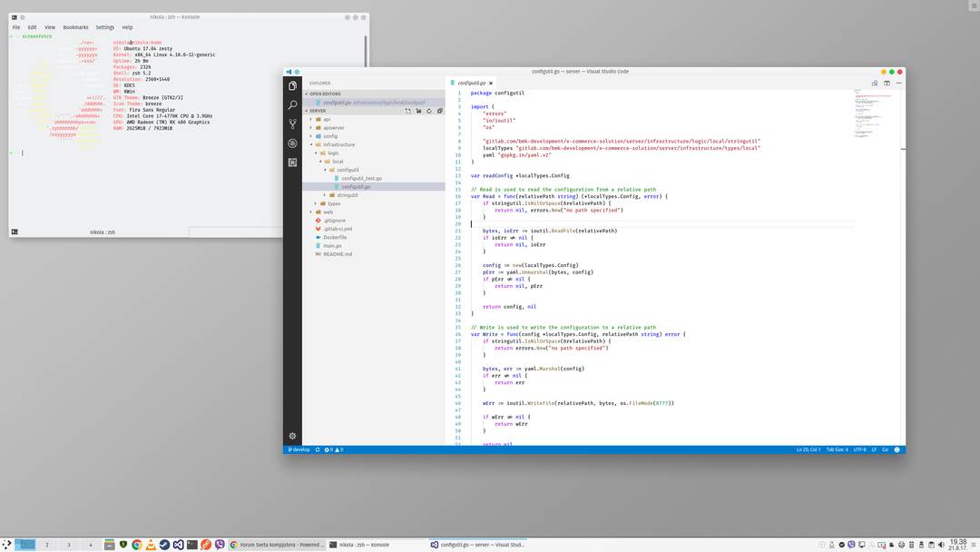
Task: Open the Bookmarks menu in Konsole
Action: click(x=75, y=27)
